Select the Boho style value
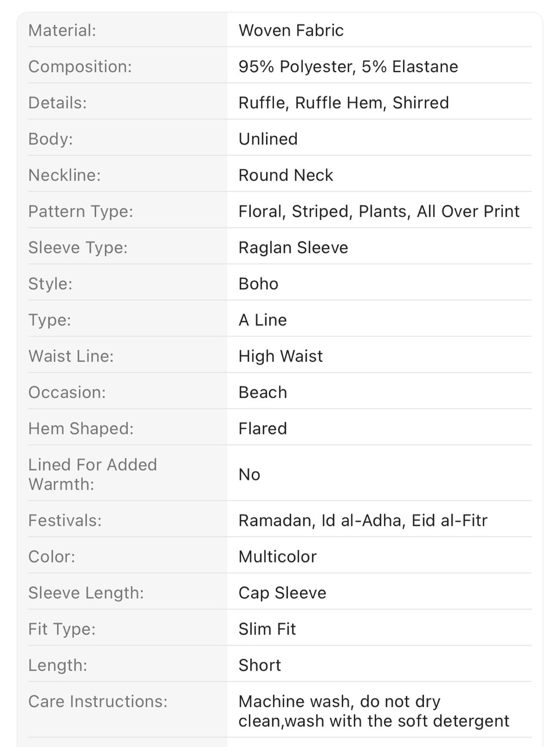The height and width of the screenshot is (747, 560). (x=258, y=284)
